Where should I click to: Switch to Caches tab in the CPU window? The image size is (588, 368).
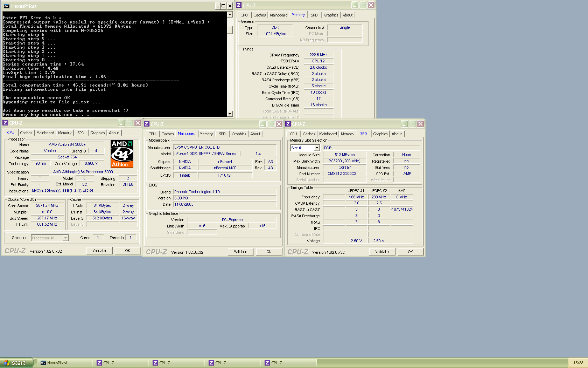point(26,133)
